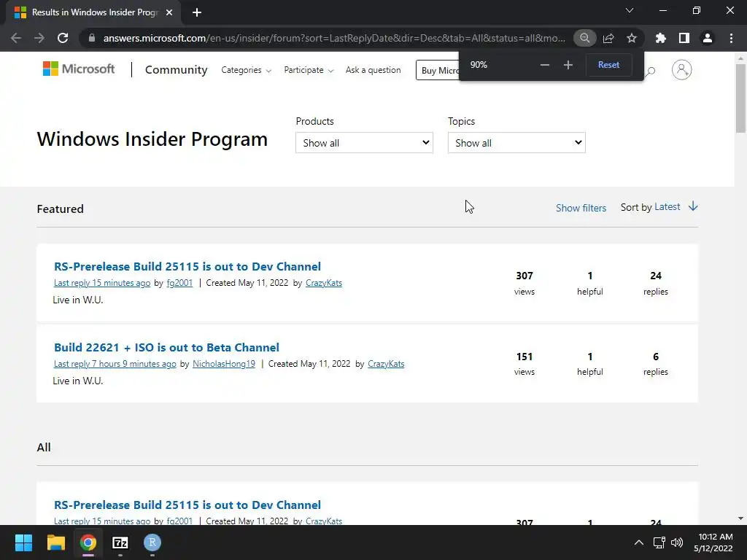Expand the Categories menu
The width and height of the screenshot is (747, 560).
pos(246,70)
